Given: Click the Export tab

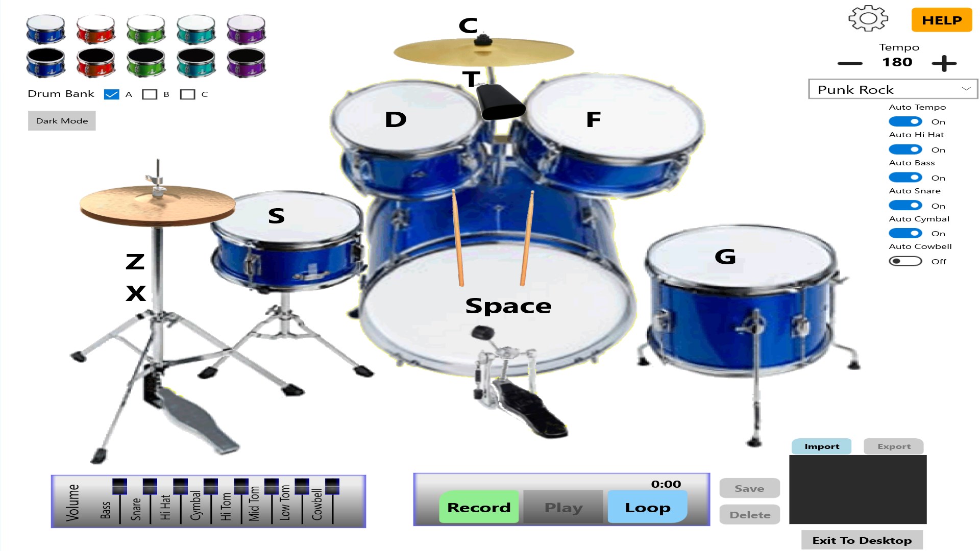Looking at the screenshot, I should click(x=893, y=446).
